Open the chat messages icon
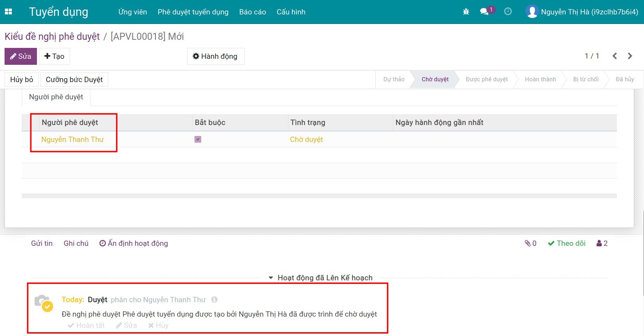The width and height of the screenshot is (644, 336). pyautogui.click(x=485, y=12)
